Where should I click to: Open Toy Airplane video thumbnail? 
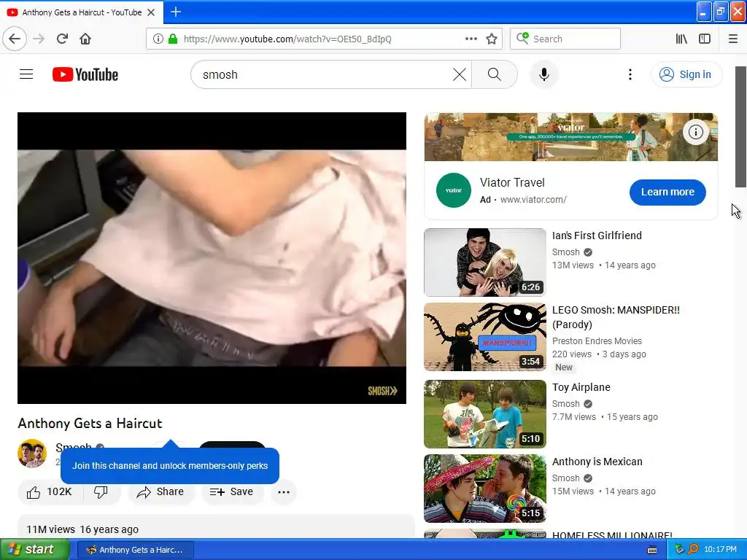tap(485, 414)
